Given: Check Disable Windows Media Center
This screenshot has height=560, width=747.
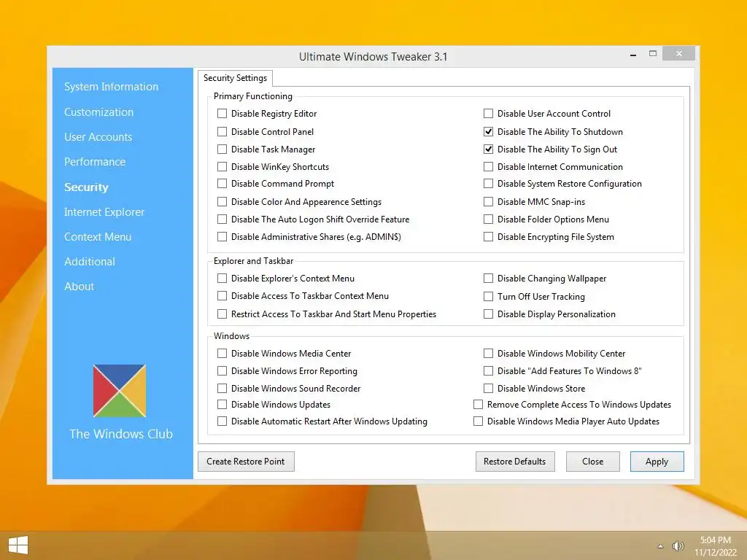Looking at the screenshot, I should 222,354.
